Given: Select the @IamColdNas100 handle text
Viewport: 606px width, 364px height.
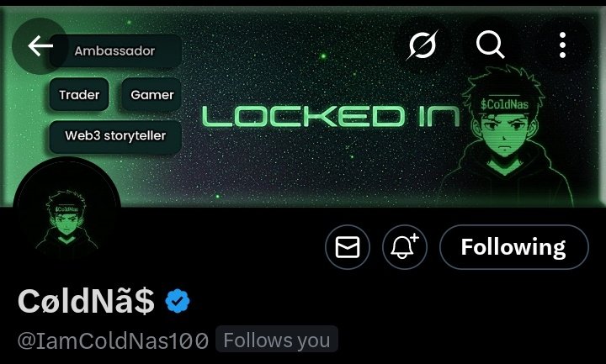Looking at the screenshot, I should (113, 340).
